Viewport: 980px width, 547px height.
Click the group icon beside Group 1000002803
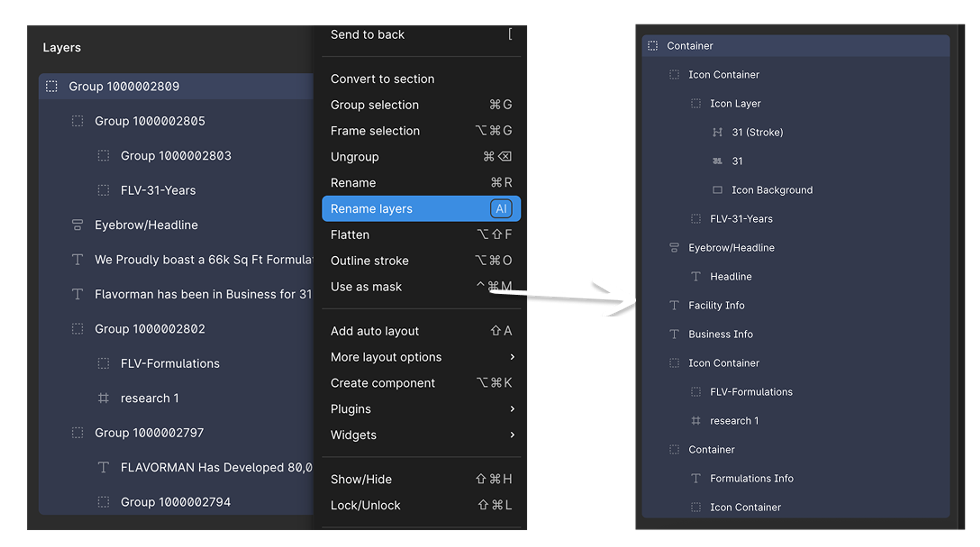(x=103, y=156)
